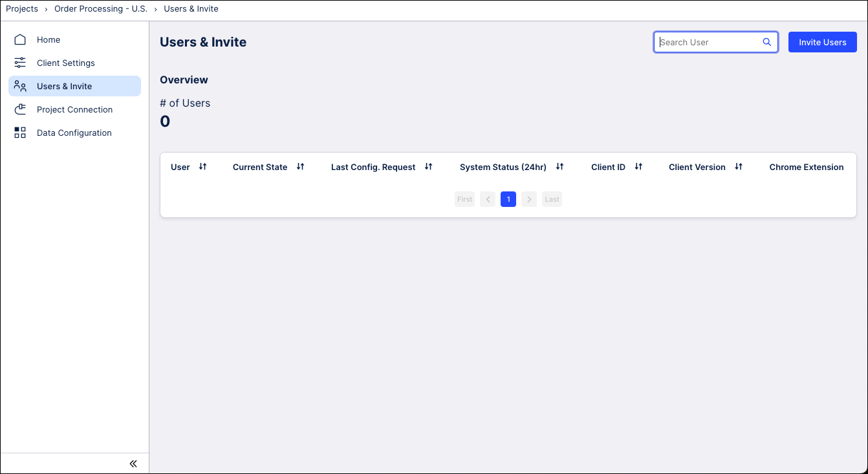Sort by System Status (24hr) arrows
This screenshot has height=474, width=868.
[x=559, y=167]
